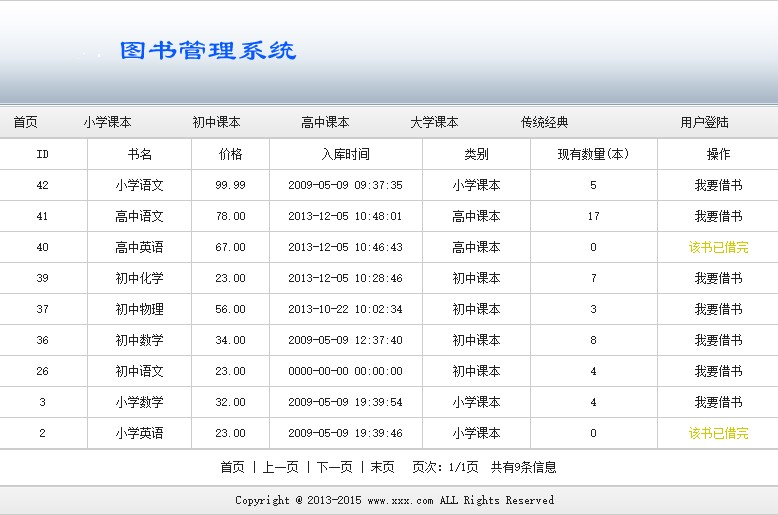778x515 pixels.
Task: Click 下一页 next page link
Action: tap(334, 467)
